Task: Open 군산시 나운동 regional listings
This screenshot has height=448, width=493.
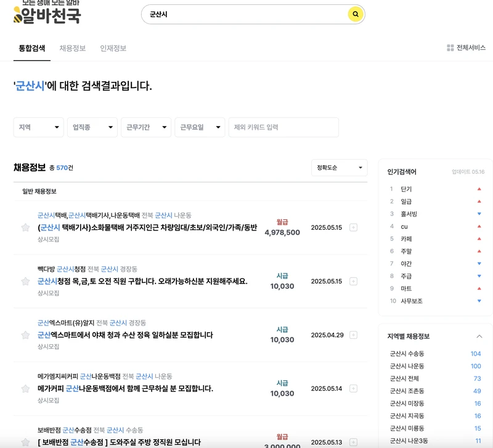Action: [407, 366]
